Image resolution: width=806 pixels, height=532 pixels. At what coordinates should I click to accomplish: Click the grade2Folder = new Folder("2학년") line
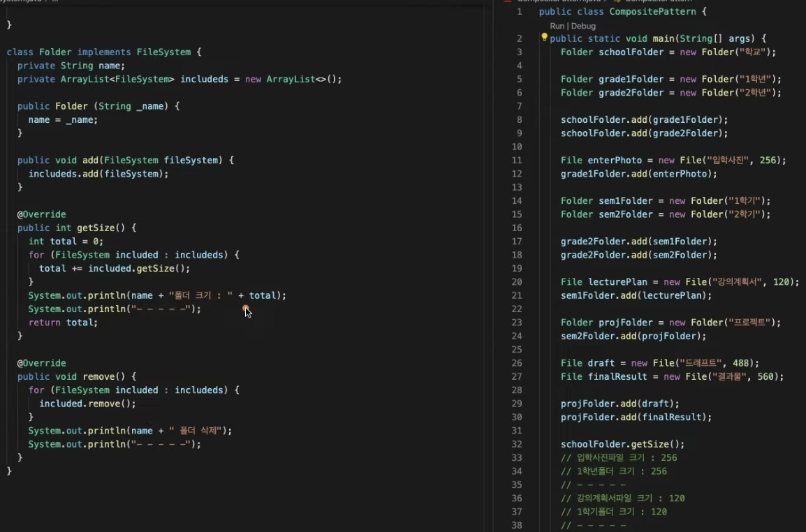671,93
